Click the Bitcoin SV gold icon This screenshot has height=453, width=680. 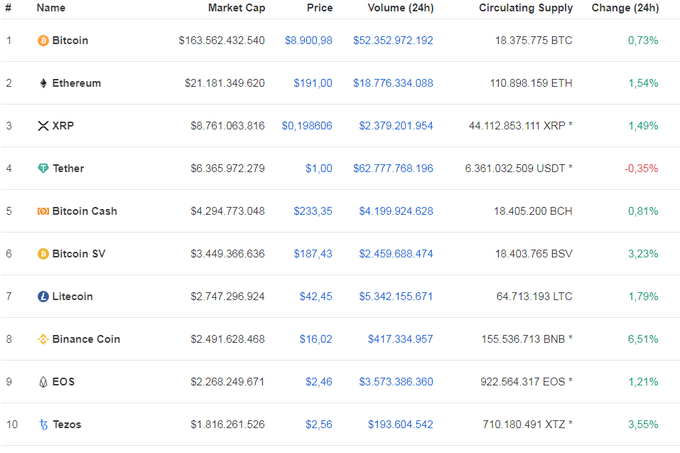(43, 254)
